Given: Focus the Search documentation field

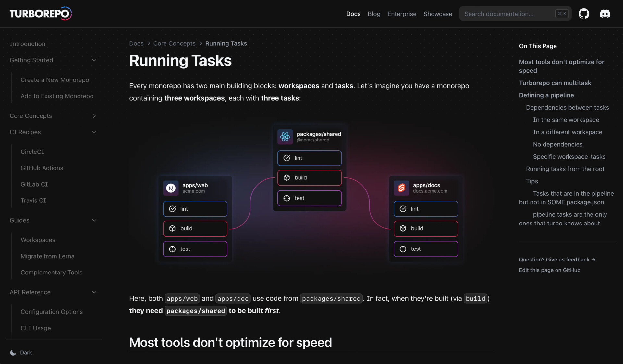Looking at the screenshot, I should [515, 14].
